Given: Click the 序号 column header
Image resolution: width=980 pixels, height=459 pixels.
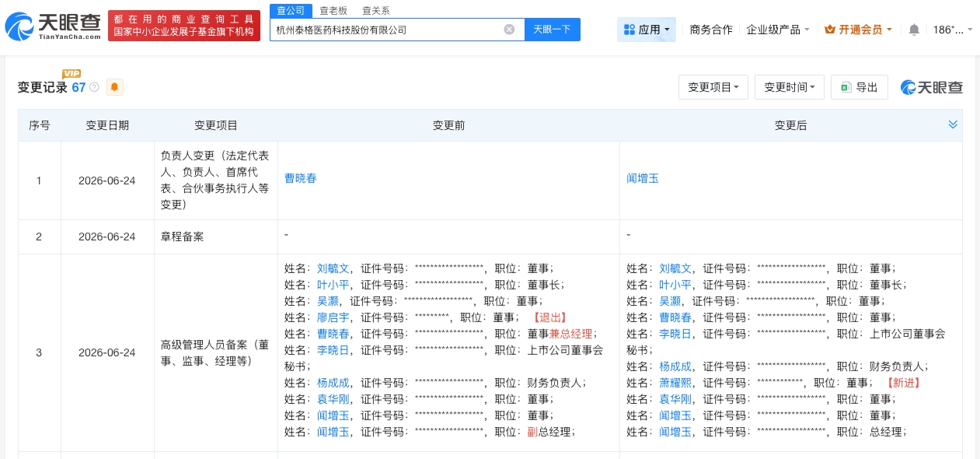Looking at the screenshot, I should (40, 125).
